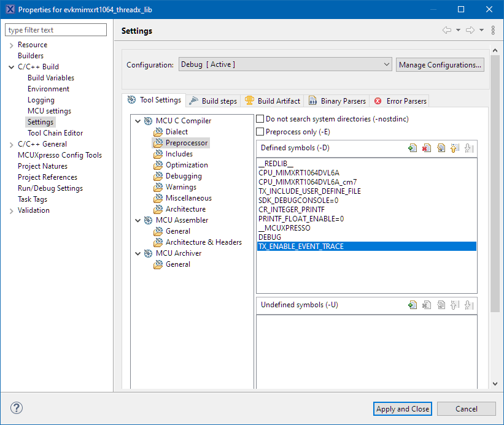
Task: Collapse the C/C++ Build section
Action: point(11,67)
